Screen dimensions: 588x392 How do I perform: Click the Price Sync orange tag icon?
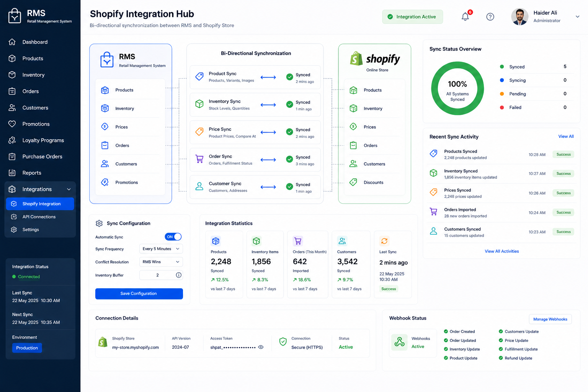point(199,132)
